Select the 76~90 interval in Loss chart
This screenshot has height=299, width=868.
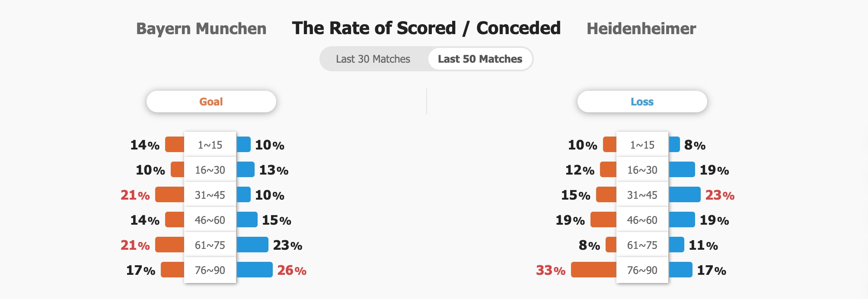coord(642,270)
